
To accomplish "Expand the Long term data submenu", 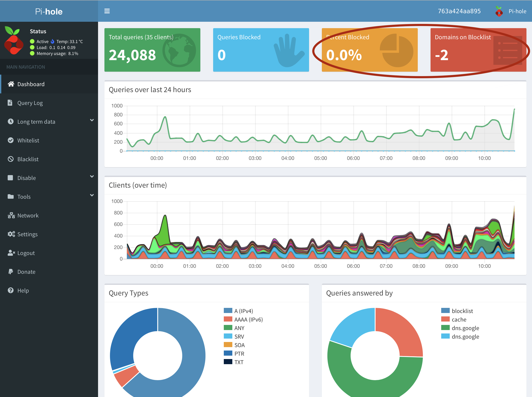I will click(92, 120).
